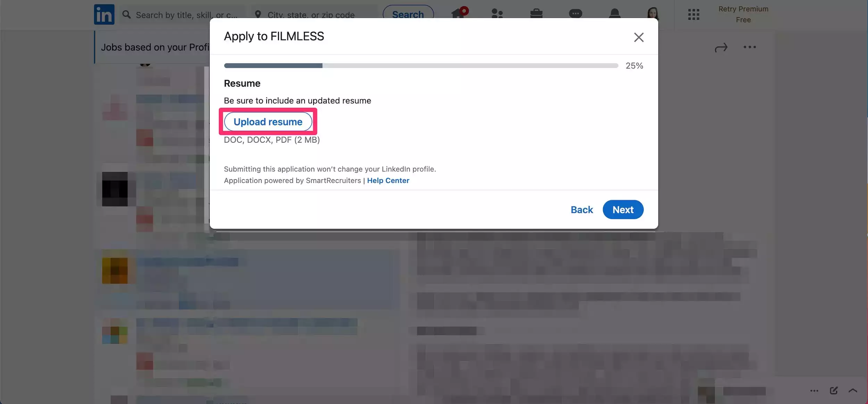Expand the messaging panel chevron

pos(853,390)
